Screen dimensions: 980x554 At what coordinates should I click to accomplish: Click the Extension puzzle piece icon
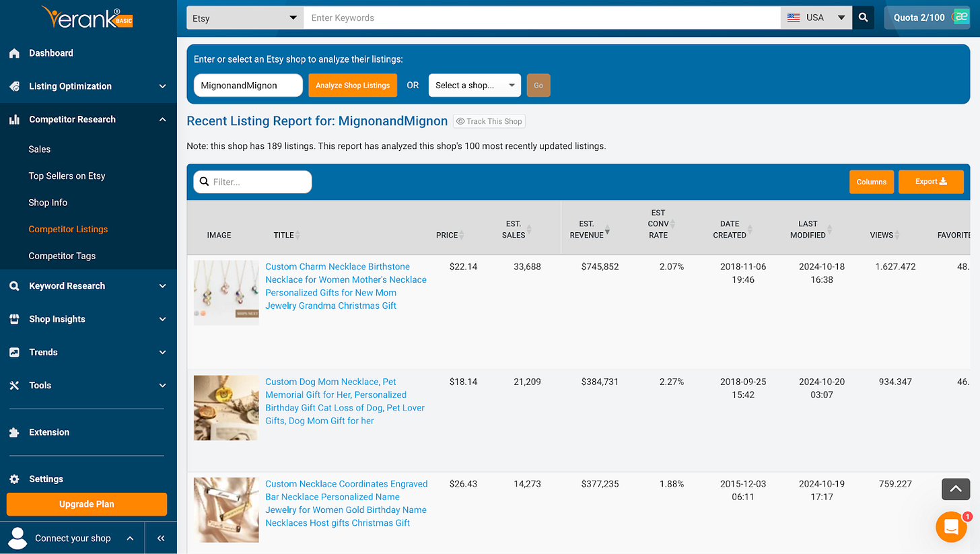[x=14, y=433]
